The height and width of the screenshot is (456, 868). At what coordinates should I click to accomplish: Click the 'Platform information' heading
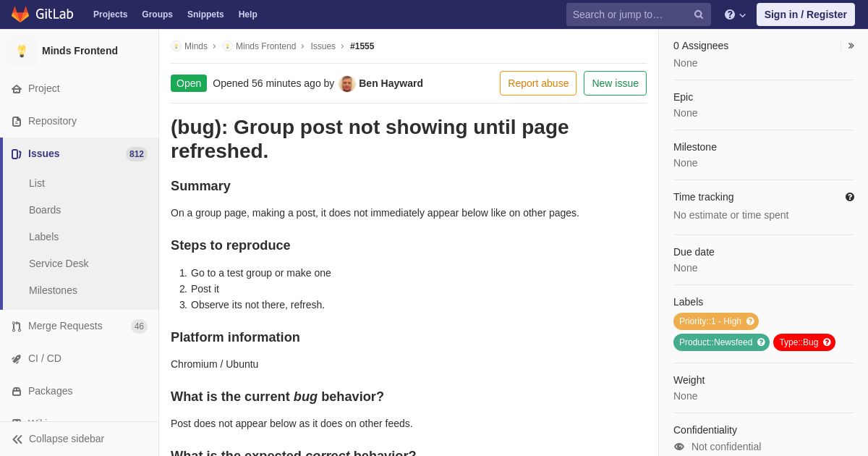tap(235, 337)
